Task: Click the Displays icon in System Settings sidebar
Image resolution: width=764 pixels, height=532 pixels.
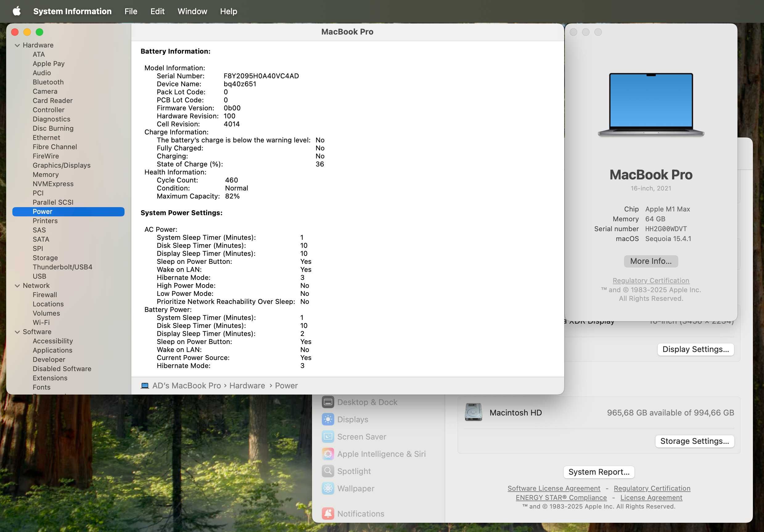Action: 328,419
